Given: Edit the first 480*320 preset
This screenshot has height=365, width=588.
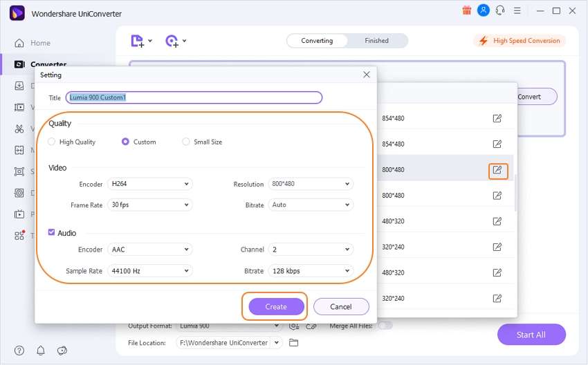Looking at the screenshot, I should pyautogui.click(x=497, y=221).
